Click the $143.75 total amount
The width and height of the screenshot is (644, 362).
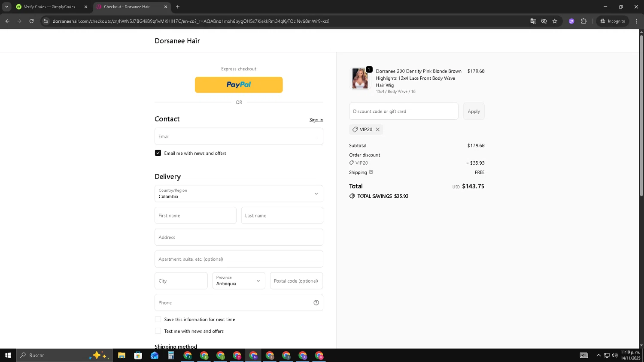pos(473,186)
